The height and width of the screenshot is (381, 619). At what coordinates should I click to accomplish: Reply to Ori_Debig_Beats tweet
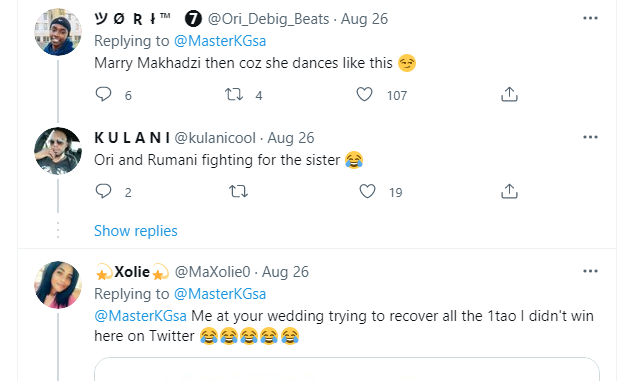pos(103,94)
